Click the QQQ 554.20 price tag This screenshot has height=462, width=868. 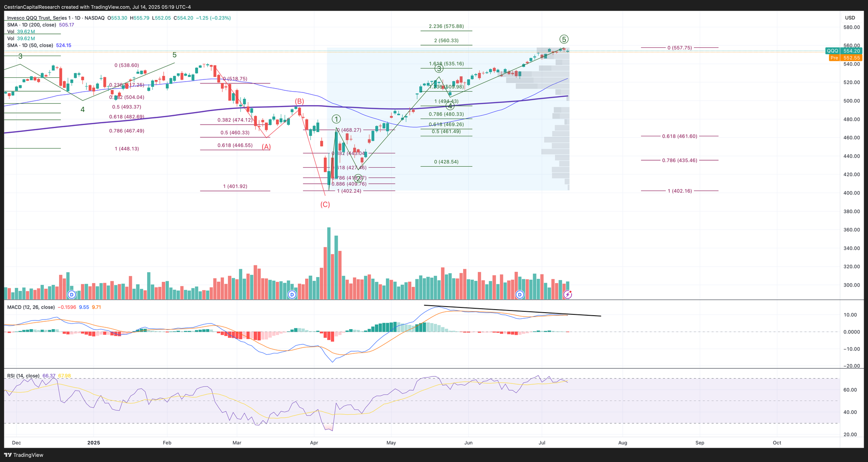(x=843, y=51)
